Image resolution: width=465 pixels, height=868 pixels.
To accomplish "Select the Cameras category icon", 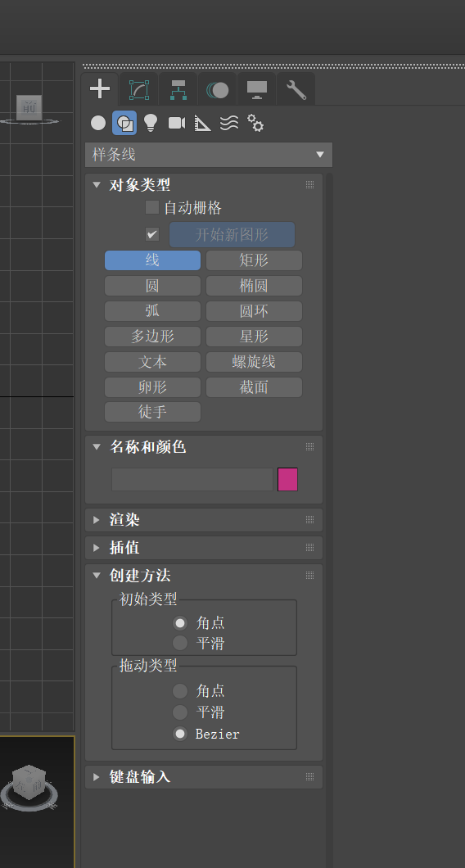I will coord(177,123).
